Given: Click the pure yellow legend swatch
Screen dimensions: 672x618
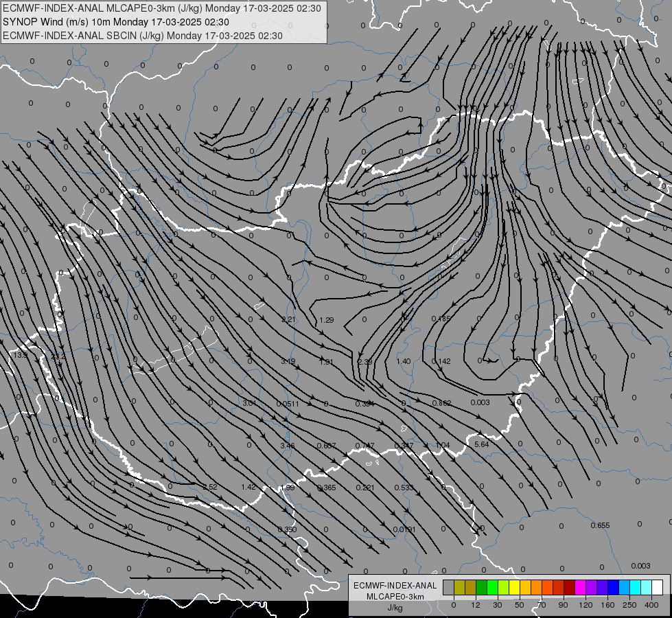Looking at the screenshot, I should click(514, 587).
